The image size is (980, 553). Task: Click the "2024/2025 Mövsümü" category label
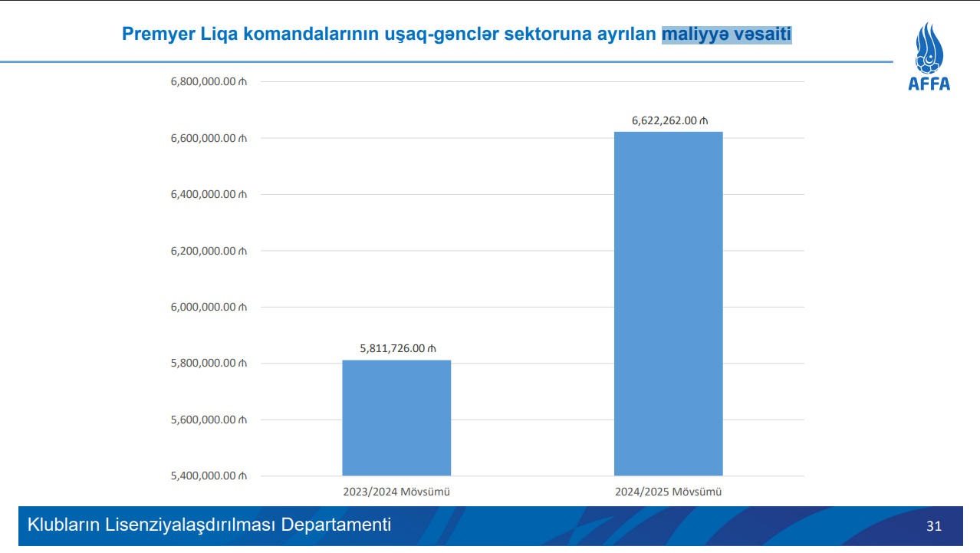pyautogui.click(x=668, y=492)
